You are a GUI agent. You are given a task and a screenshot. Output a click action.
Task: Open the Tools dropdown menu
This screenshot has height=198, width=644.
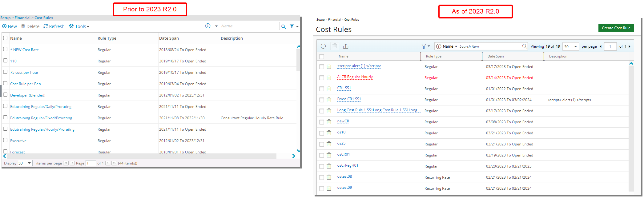tap(79, 26)
